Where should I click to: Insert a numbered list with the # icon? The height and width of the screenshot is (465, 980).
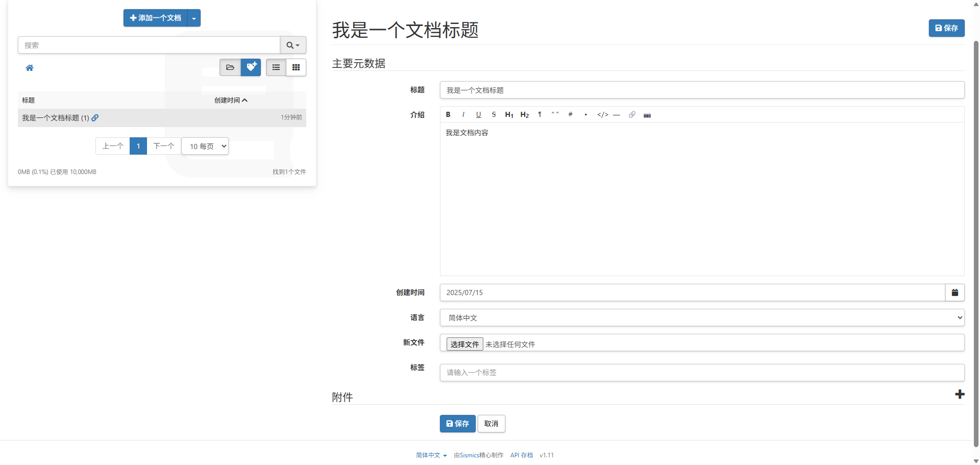click(x=570, y=114)
